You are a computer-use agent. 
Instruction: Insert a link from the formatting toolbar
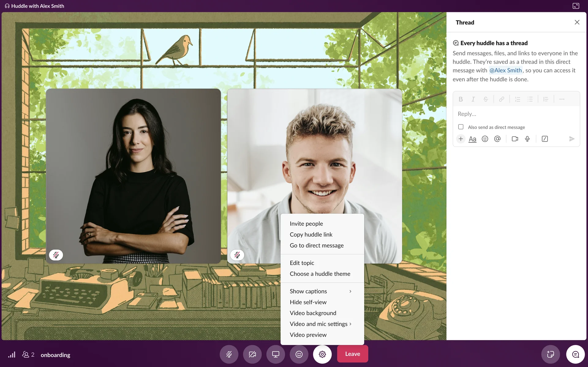point(501,99)
